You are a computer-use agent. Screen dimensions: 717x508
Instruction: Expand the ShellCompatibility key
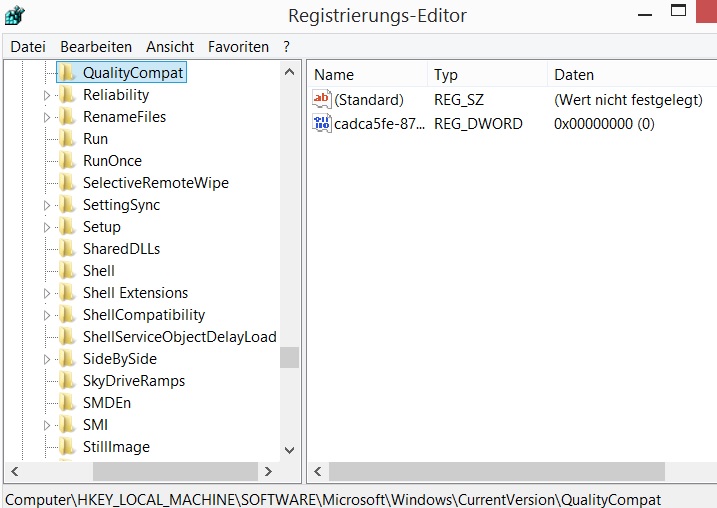click(47, 315)
